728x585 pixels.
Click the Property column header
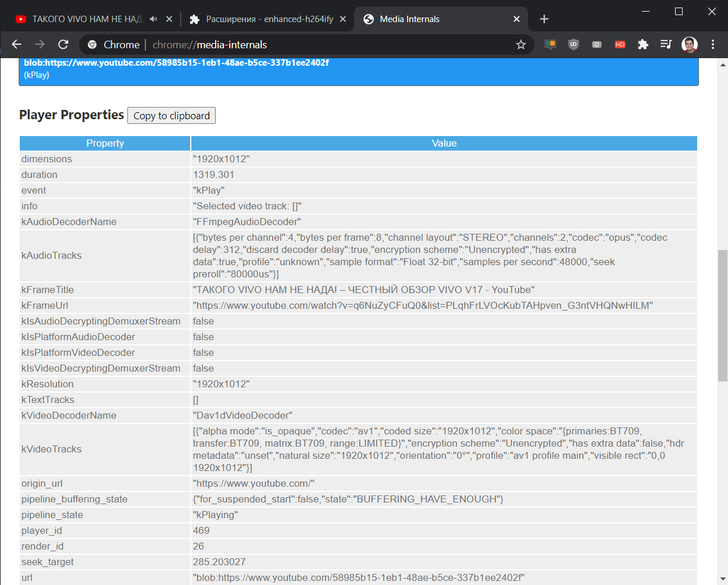point(105,143)
